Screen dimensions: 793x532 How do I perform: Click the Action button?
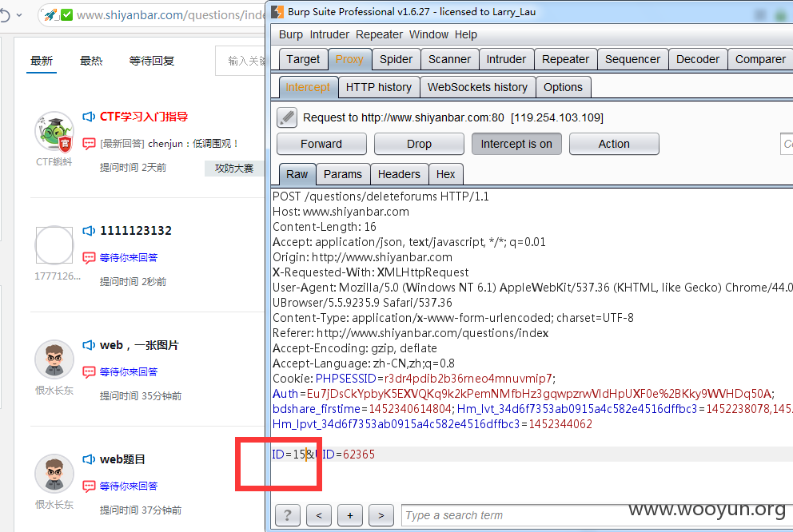coord(614,144)
